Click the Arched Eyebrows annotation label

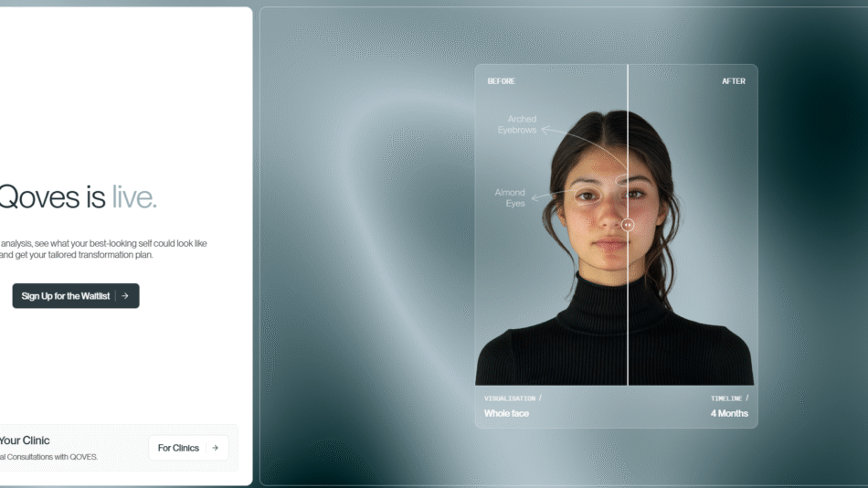(517, 124)
